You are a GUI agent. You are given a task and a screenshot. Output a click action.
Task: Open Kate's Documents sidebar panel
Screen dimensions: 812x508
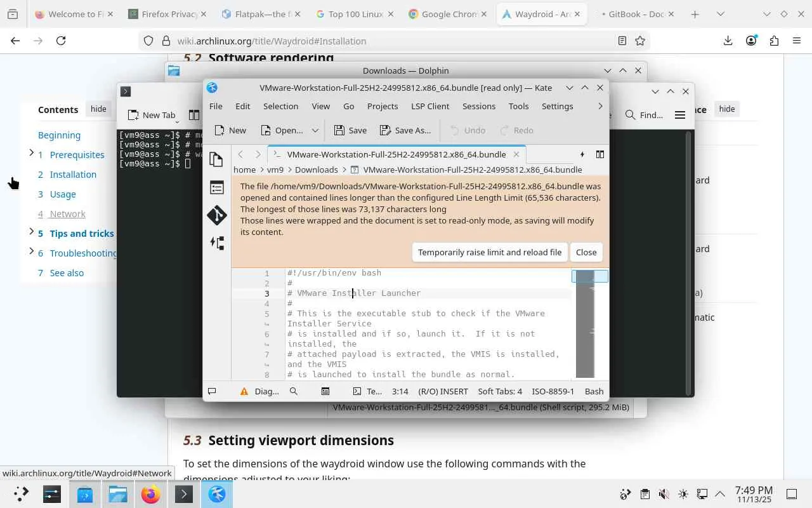point(216,159)
